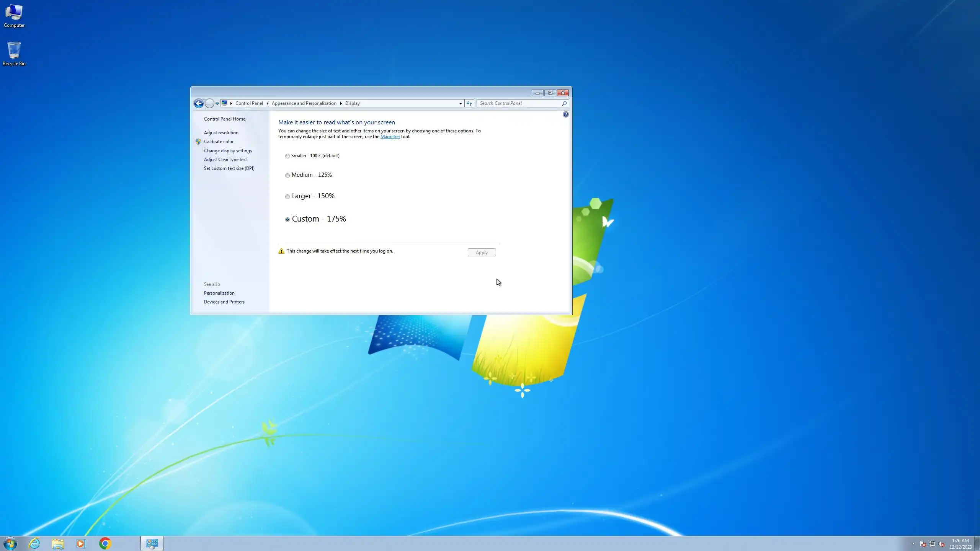
Task: Go to Appearance and Personalization breadcrumb
Action: 304,103
